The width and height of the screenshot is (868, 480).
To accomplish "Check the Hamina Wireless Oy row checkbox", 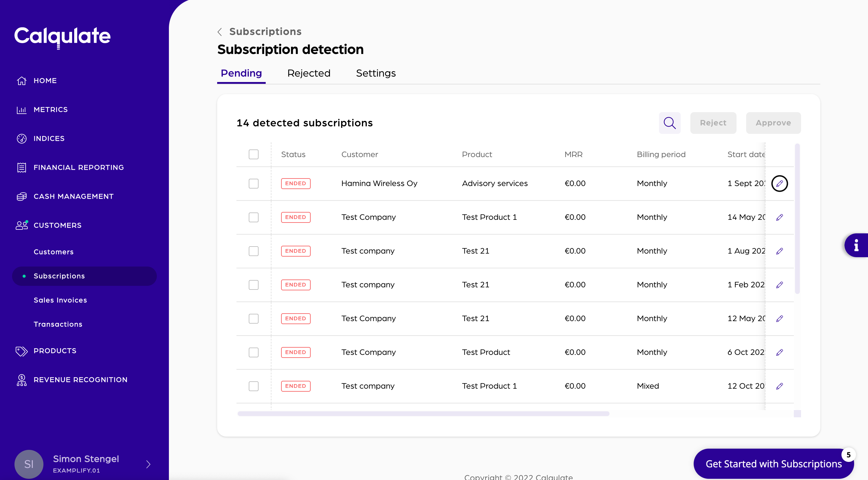I will [x=253, y=184].
